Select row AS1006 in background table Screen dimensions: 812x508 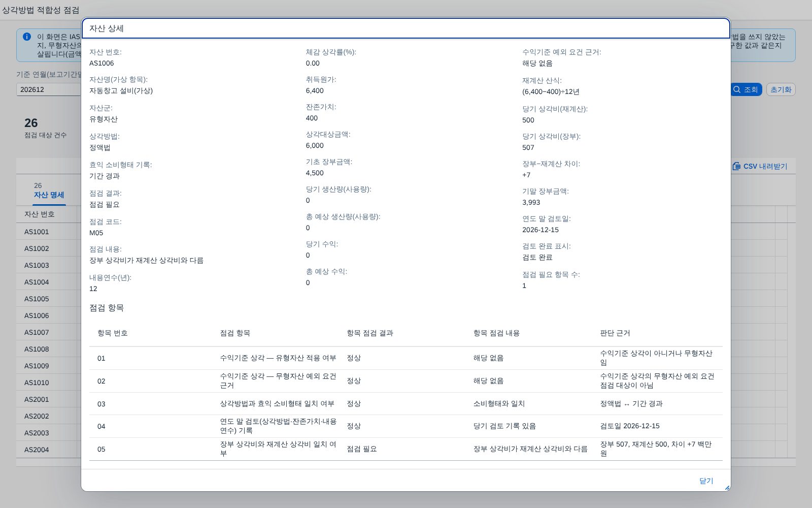(x=48, y=315)
